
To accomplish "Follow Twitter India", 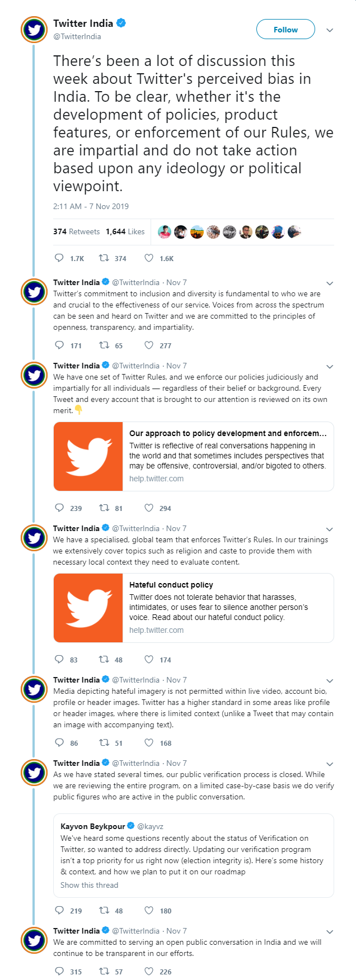I will [x=285, y=30].
